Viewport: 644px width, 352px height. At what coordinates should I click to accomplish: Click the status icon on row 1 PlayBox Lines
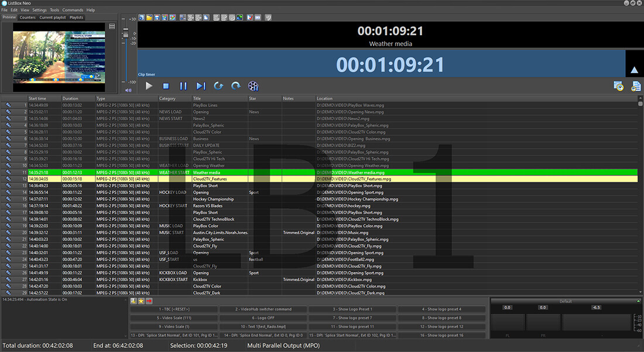[8, 105]
